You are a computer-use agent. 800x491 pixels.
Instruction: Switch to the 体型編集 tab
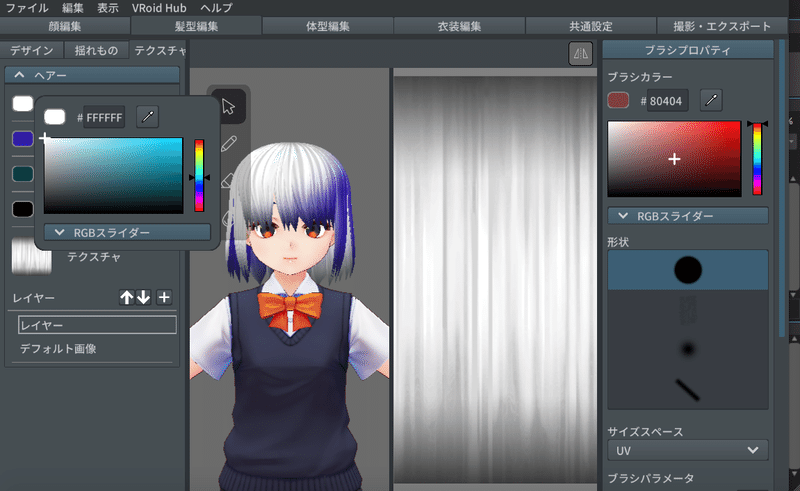click(x=328, y=26)
